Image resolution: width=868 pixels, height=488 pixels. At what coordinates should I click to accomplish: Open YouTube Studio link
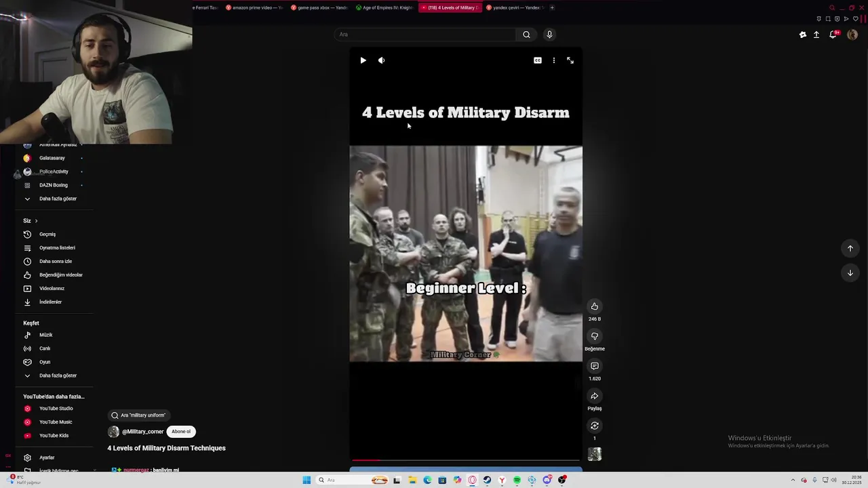(x=54, y=408)
